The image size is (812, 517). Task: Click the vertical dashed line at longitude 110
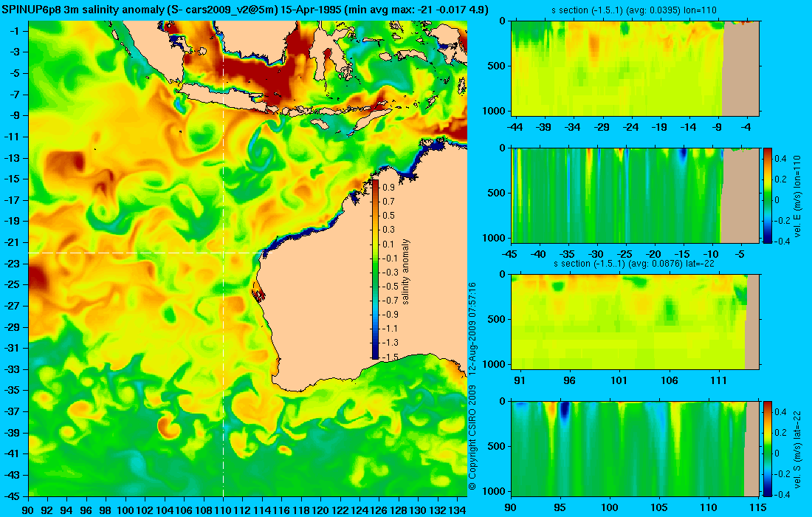pos(223,258)
